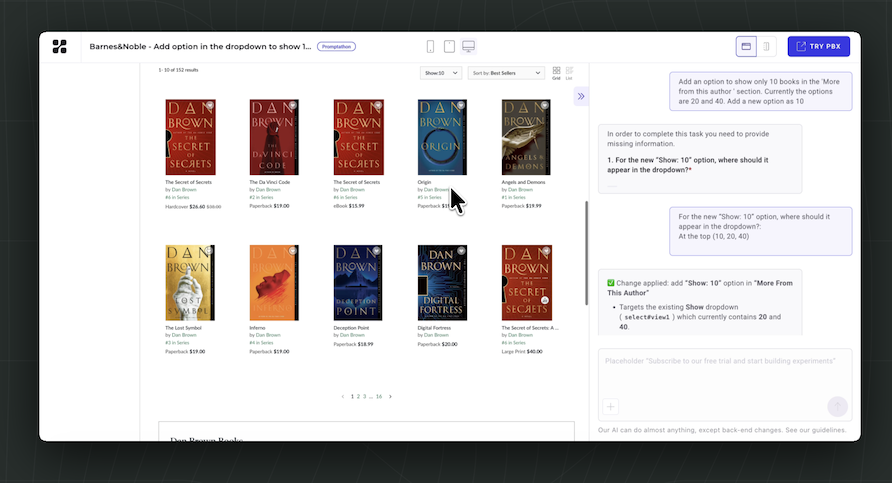Click wishlist heart on Origin cover

pos(461,105)
